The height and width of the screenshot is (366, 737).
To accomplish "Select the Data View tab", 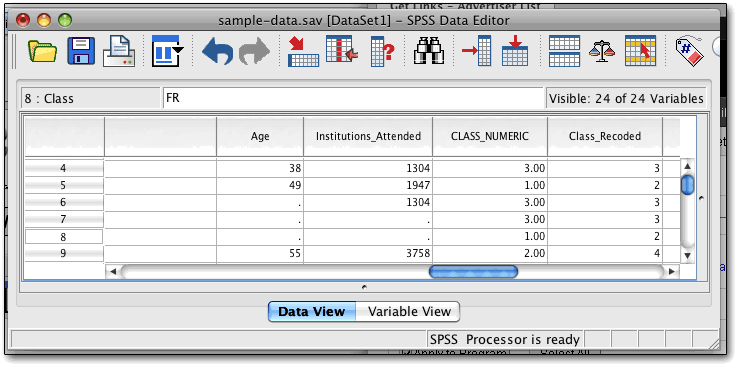I will (312, 311).
